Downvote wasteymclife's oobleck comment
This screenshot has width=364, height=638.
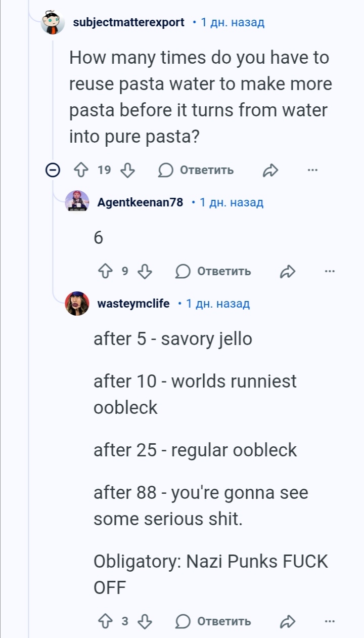pyautogui.click(x=145, y=621)
